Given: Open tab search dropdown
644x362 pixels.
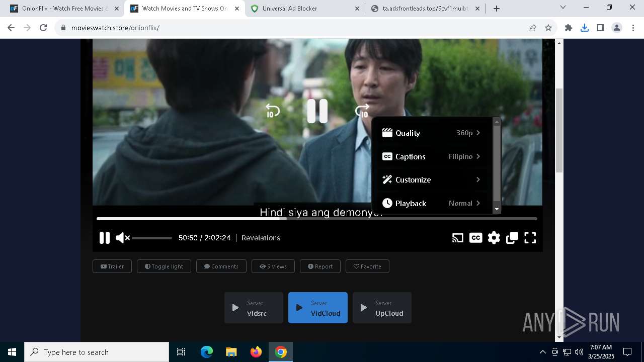Looking at the screenshot, I should tap(563, 8).
